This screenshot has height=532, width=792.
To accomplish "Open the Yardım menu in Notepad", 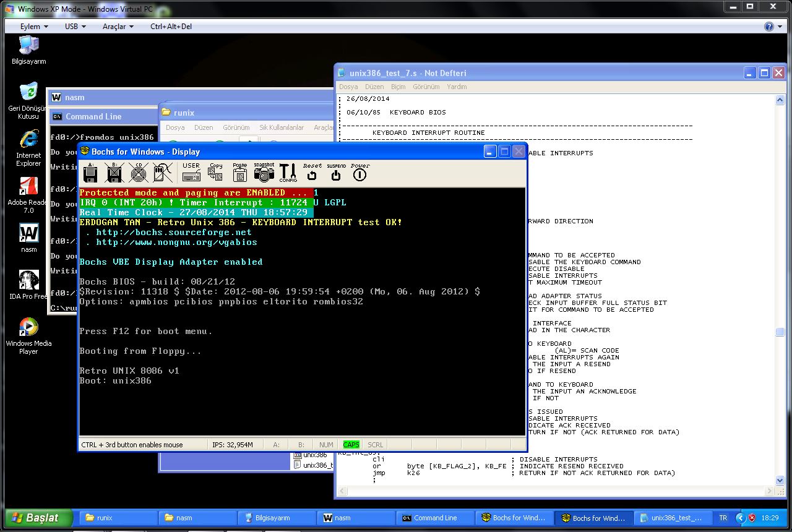I will point(457,87).
